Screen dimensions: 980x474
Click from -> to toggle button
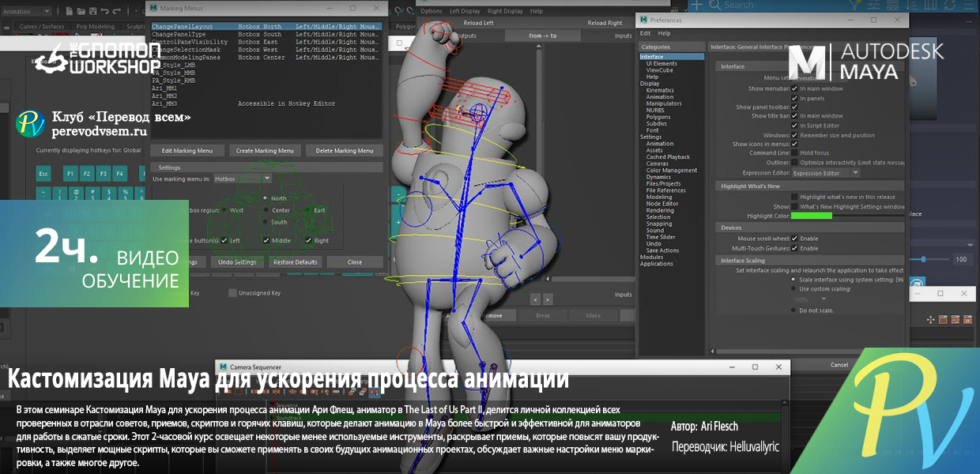coord(542,36)
